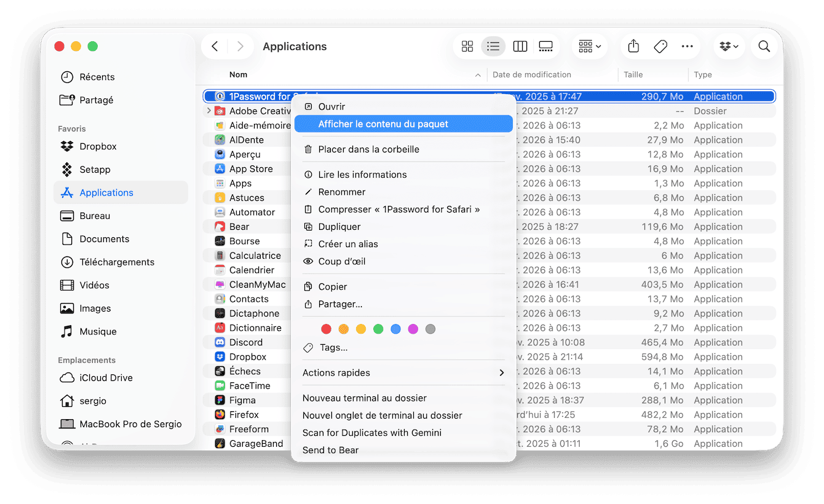Select Placer dans la corbeille

[368, 149]
